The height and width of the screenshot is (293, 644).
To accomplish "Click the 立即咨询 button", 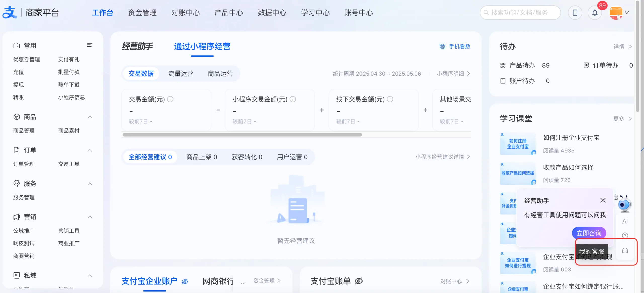I will point(589,233).
